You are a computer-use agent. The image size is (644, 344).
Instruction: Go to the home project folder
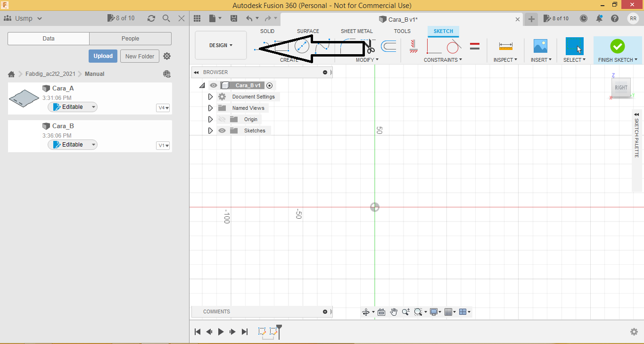pos(11,74)
